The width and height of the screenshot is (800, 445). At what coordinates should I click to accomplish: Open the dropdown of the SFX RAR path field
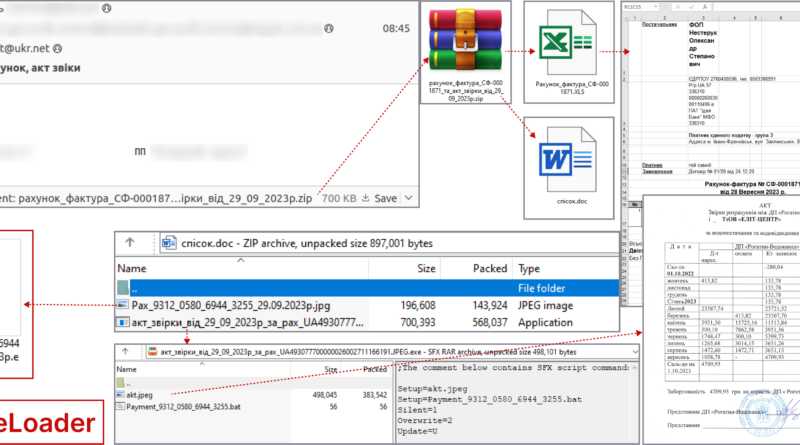click(x=635, y=352)
